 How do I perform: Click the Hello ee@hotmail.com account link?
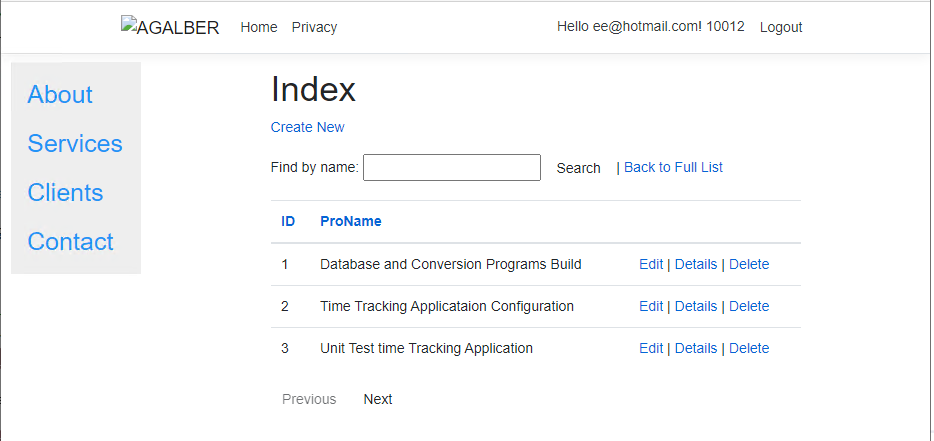point(650,26)
